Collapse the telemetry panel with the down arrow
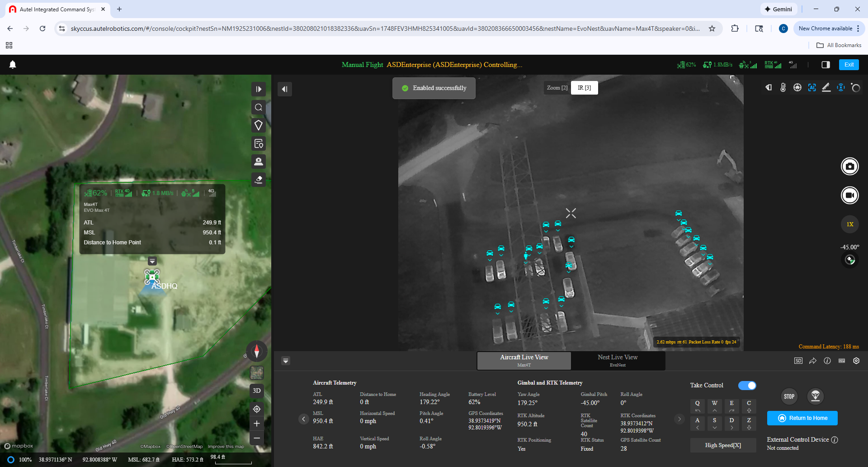The image size is (868, 467). (x=286, y=361)
